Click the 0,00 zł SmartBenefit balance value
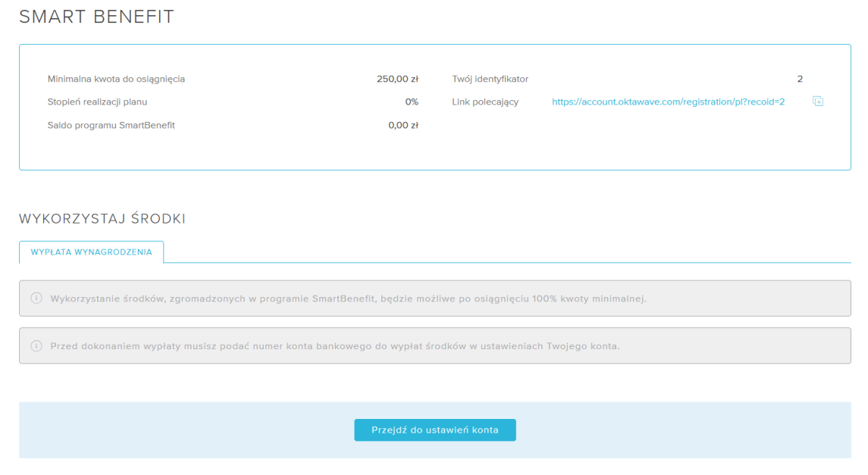868x475 pixels. click(403, 126)
